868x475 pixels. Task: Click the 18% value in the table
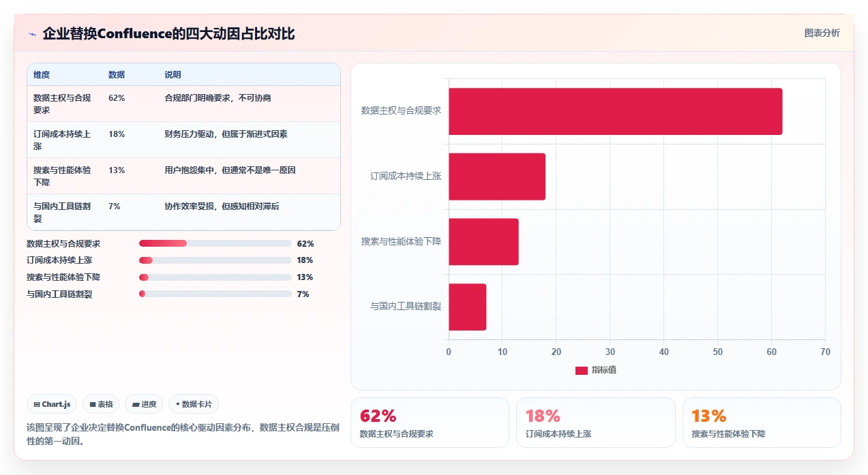pyautogui.click(x=117, y=134)
